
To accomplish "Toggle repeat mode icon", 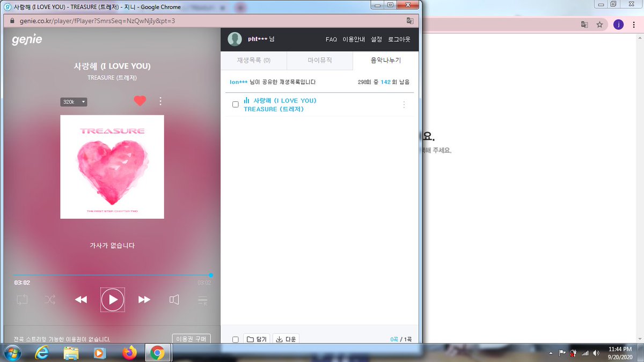I will 22,300.
